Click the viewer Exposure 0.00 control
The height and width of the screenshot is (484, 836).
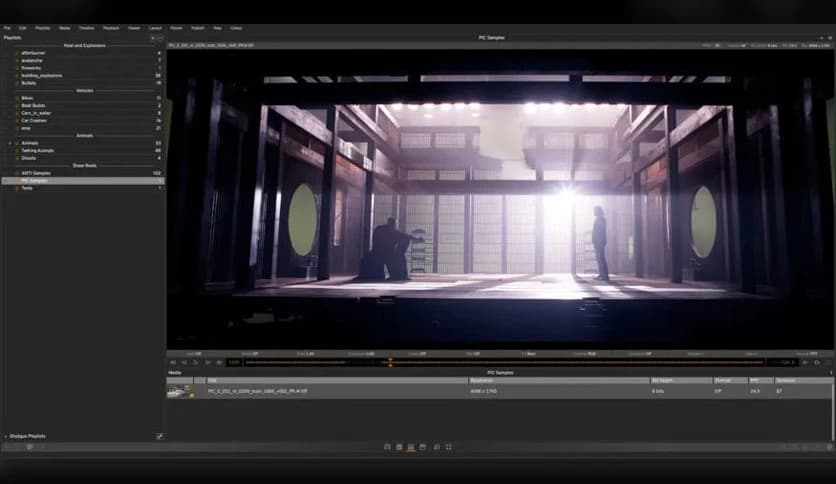(361, 353)
